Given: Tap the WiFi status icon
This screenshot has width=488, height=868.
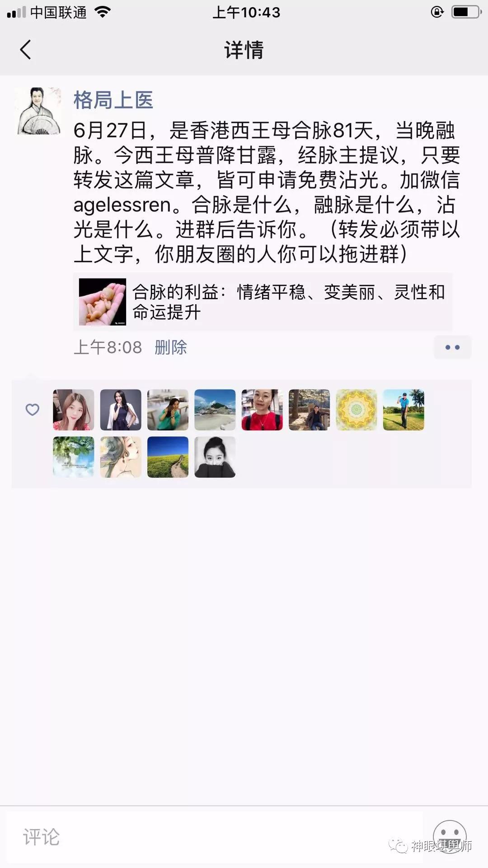Looking at the screenshot, I should coord(103,12).
